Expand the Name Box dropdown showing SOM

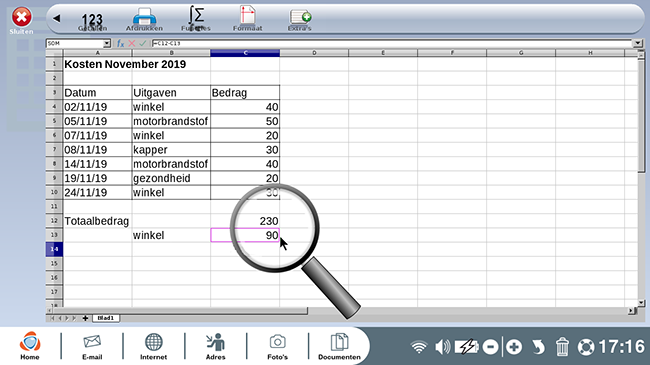click(x=107, y=43)
